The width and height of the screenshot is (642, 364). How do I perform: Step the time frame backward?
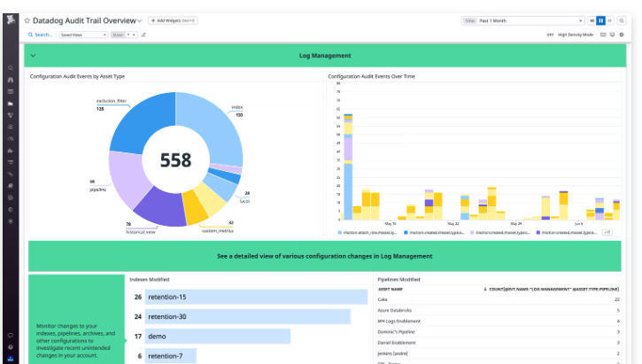[x=592, y=20]
